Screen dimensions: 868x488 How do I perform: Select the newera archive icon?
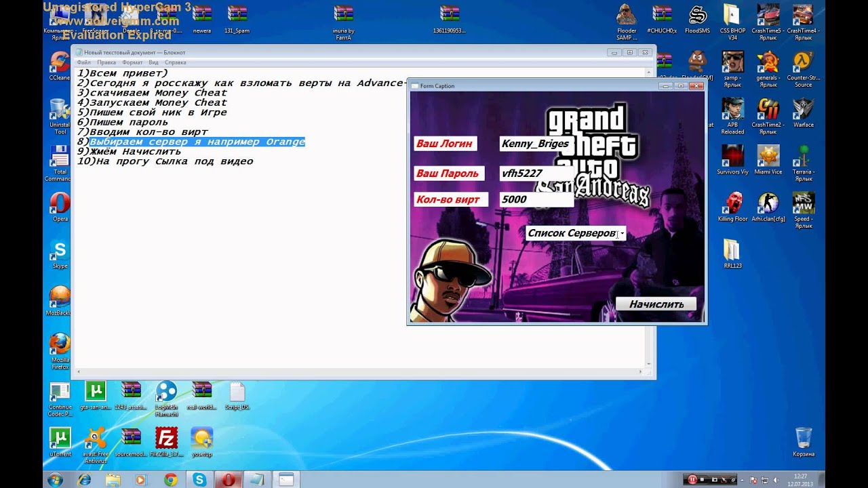click(x=201, y=20)
